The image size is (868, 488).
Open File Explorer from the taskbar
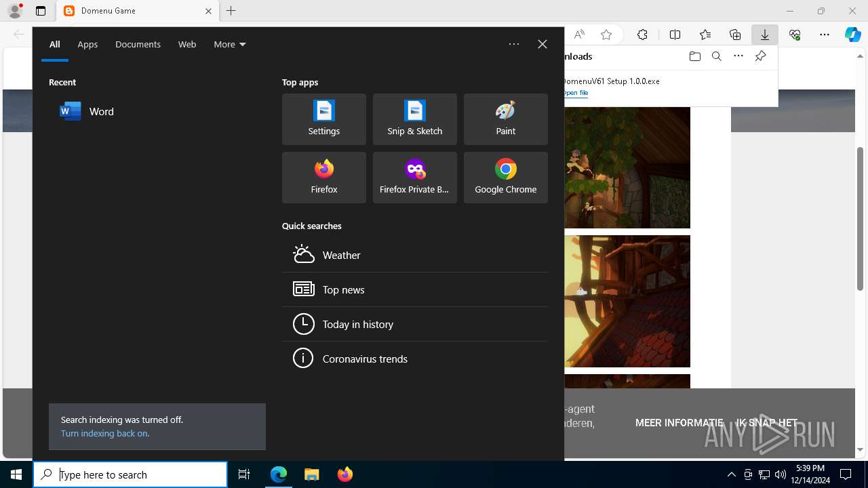(x=312, y=474)
